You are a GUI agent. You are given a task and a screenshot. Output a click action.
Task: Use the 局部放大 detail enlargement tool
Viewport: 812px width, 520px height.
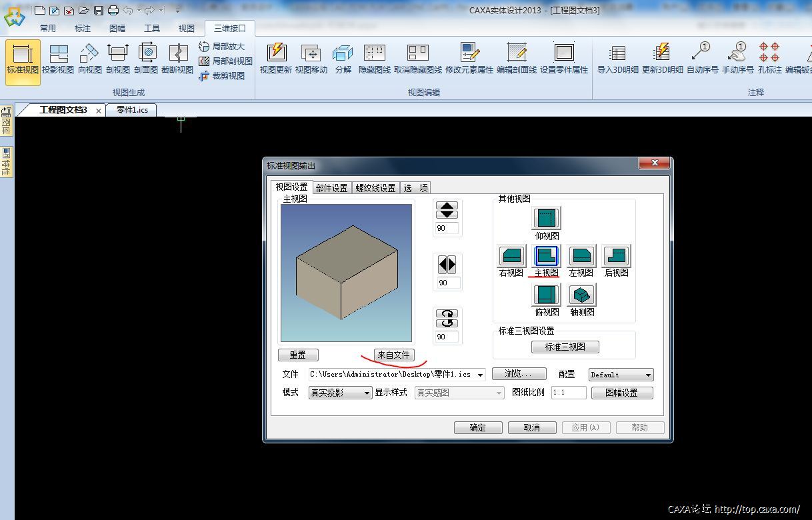(x=222, y=47)
